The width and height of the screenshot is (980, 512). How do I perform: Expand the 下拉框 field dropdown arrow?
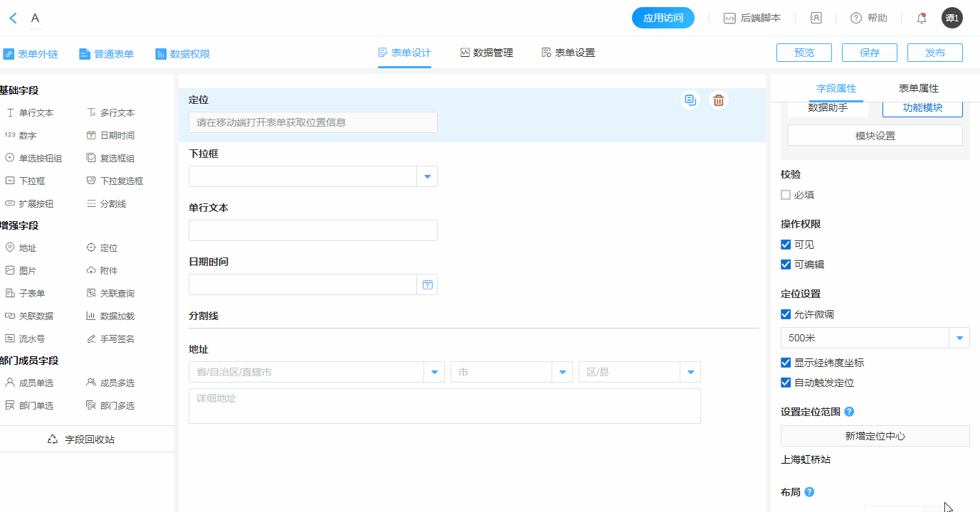pyautogui.click(x=427, y=176)
